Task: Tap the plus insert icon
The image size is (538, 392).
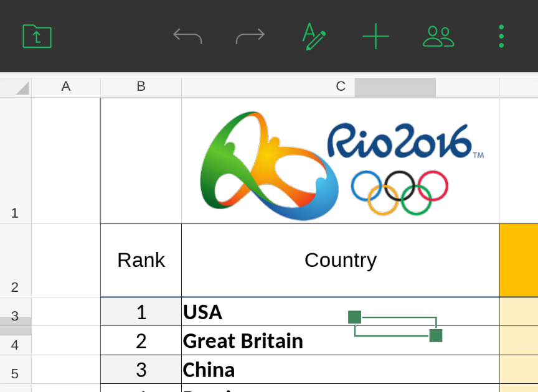Action: tap(375, 36)
